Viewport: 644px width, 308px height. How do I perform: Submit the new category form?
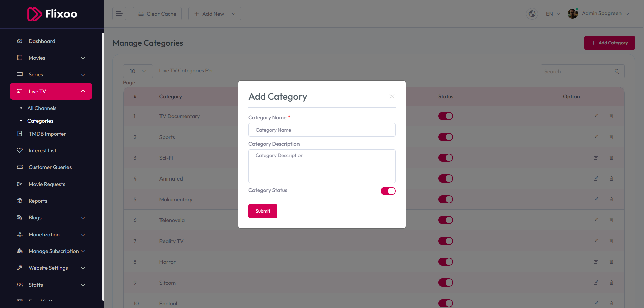tap(263, 211)
